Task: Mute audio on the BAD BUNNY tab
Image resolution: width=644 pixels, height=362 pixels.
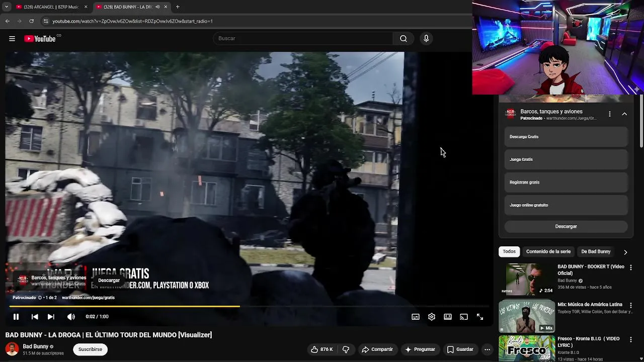Action: tap(157, 7)
